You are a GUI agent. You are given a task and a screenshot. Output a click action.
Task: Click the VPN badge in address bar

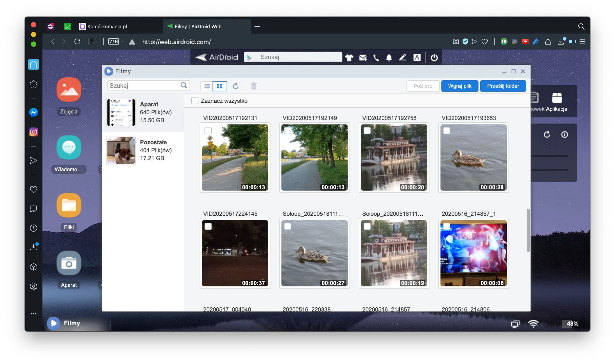coord(113,41)
